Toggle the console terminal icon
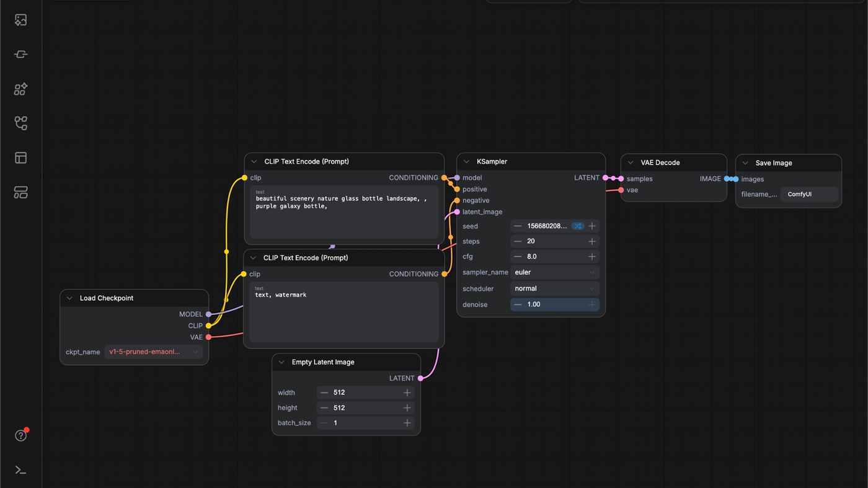 (x=20, y=470)
